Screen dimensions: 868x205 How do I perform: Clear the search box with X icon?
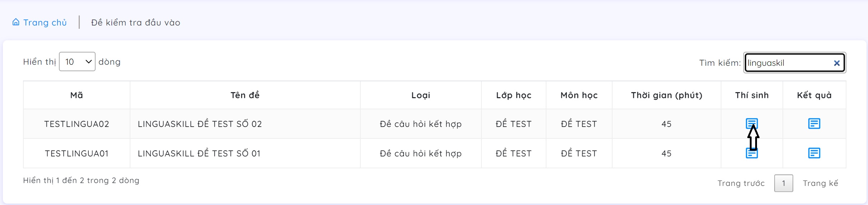tap(837, 63)
